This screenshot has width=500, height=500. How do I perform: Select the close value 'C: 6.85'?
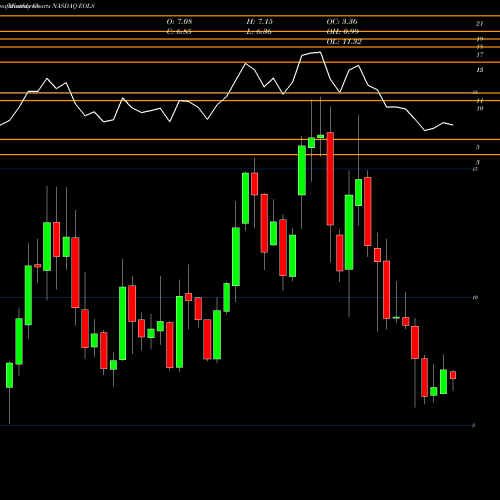(179, 32)
